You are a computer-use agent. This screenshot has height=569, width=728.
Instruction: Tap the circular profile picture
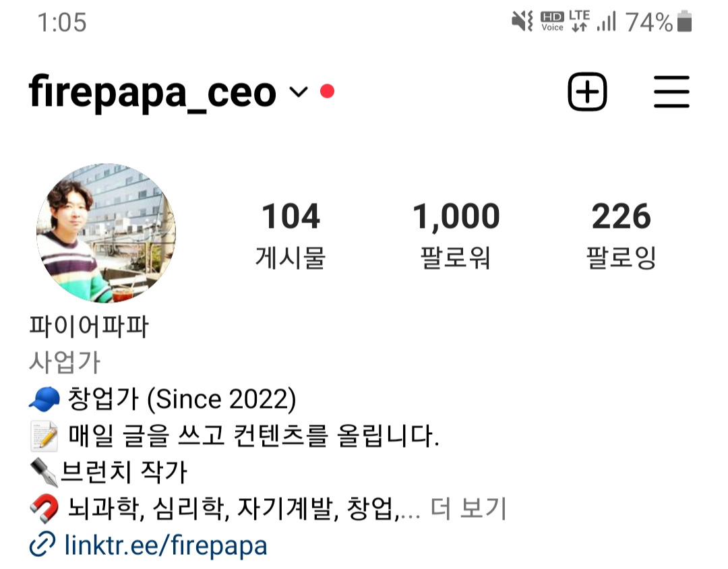(x=106, y=233)
